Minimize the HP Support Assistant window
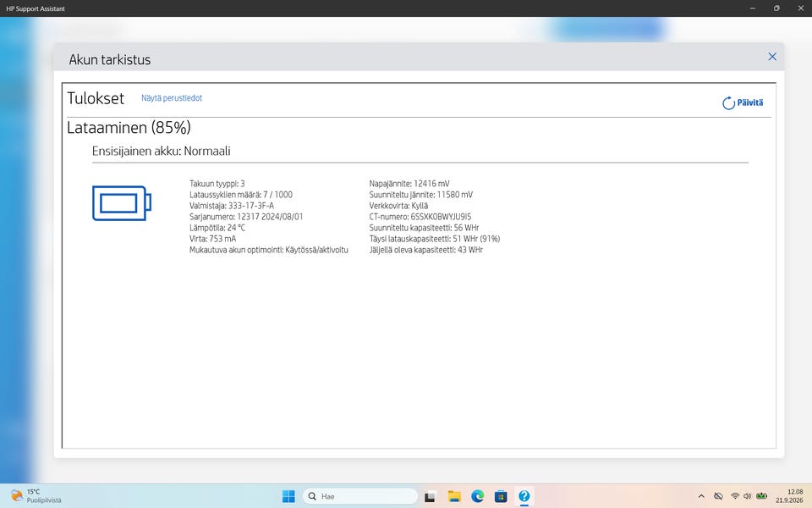812x508 pixels. (753, 8)
